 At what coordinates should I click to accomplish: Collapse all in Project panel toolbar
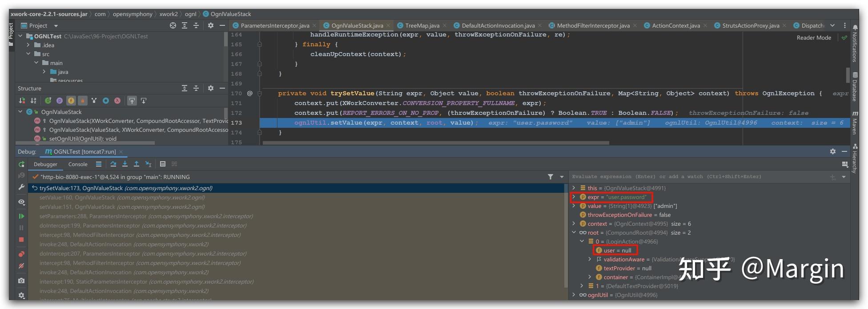pos(196,26)
